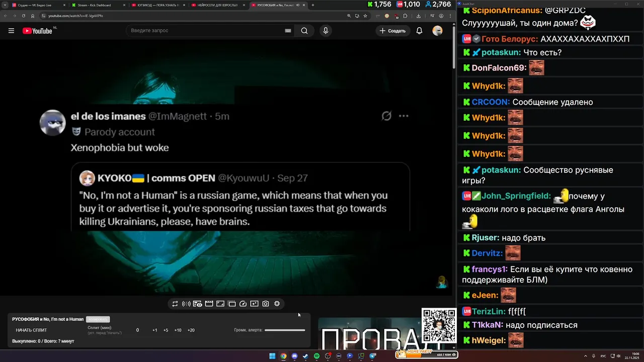The width and height of the screenshot is (644, 362).
Task: Bookmark this page with the star icon
Action: [x=365, y=16]
